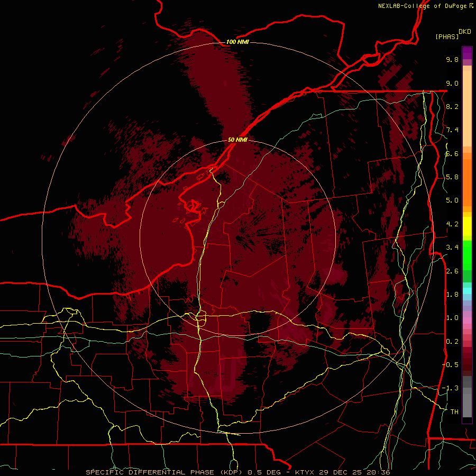This screenshot has width=476, height=476.
Task: Click the 6.6 scale value
Action: click(x=452, y=153)
